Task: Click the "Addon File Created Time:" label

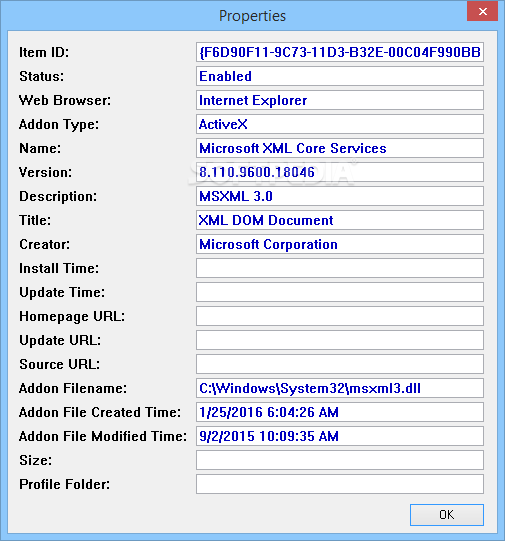Action: tap(100, 412)
